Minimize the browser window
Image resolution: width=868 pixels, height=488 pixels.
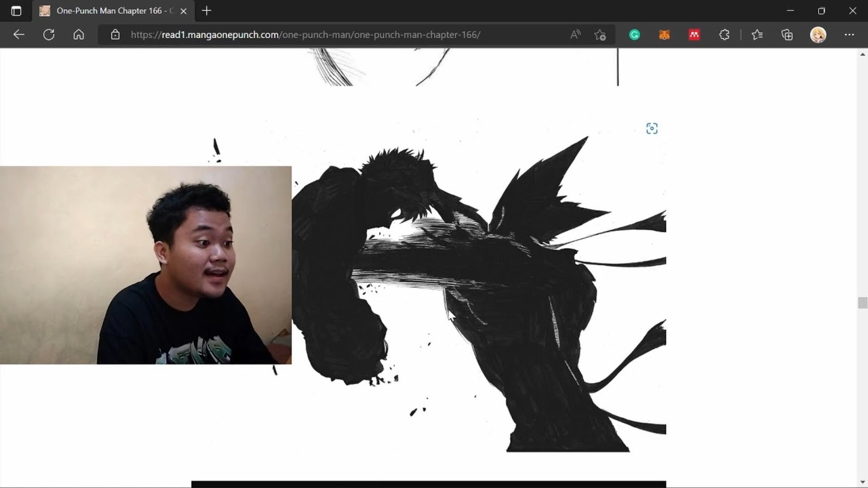[790, 11]
